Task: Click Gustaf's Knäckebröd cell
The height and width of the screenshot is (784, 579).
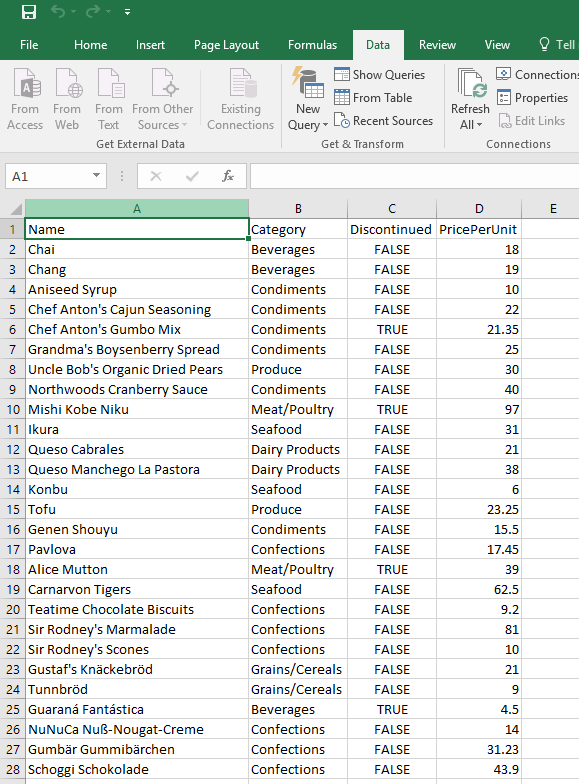Action: pyautogui.click(x=136, y=670)
